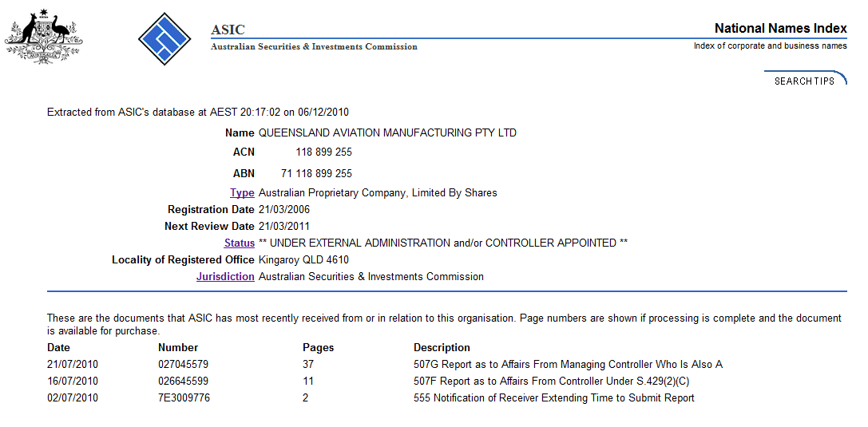Image resolution: width=868 pixels, height=427 pixels.
Task: Click the Australian coat of arms logo
Action: tap(44, 37)
